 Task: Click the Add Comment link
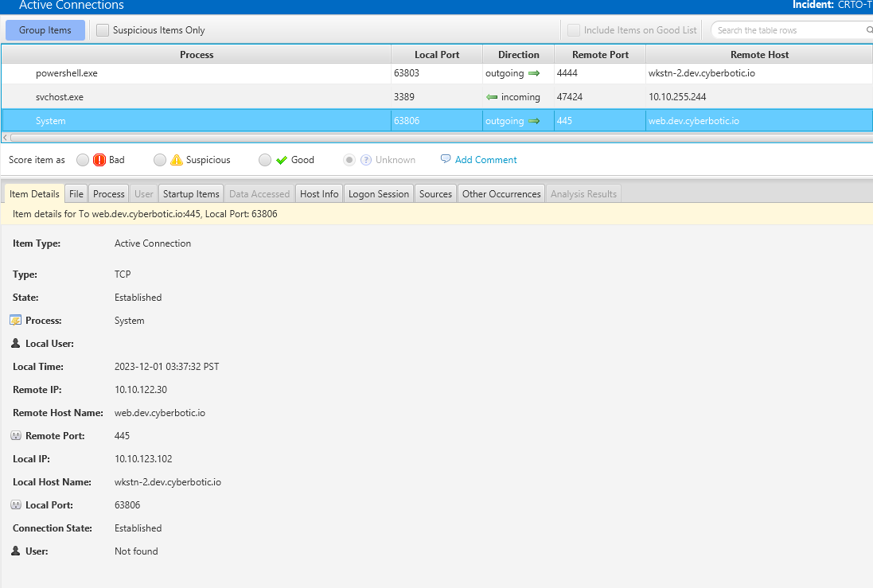coord(485,160)
